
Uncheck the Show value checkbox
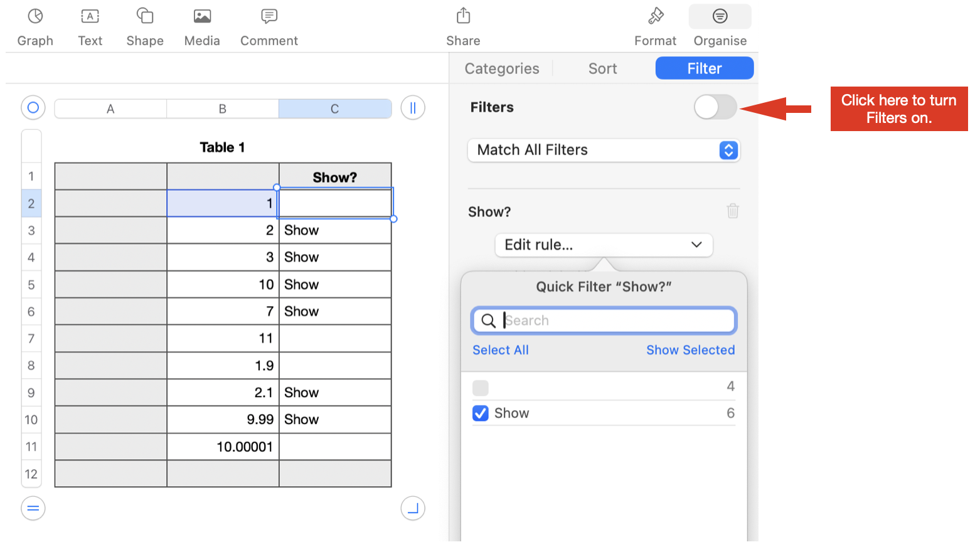[x=481, y=413]
